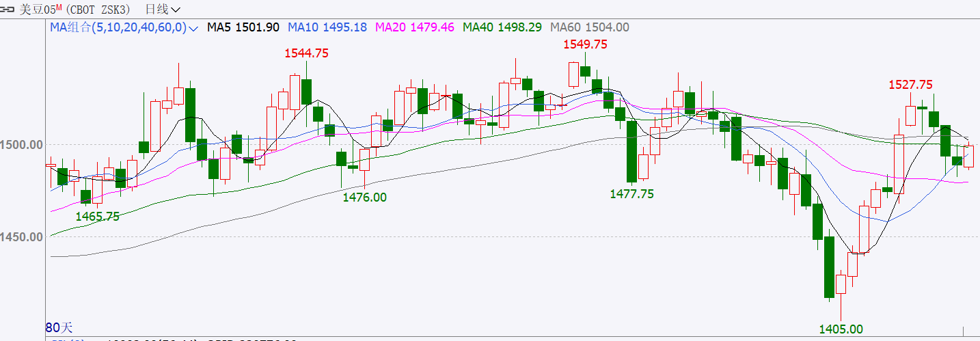Select the MA60 1504.00 legend value
This screenshot has height=341, width=980.
tap(590, 27)
